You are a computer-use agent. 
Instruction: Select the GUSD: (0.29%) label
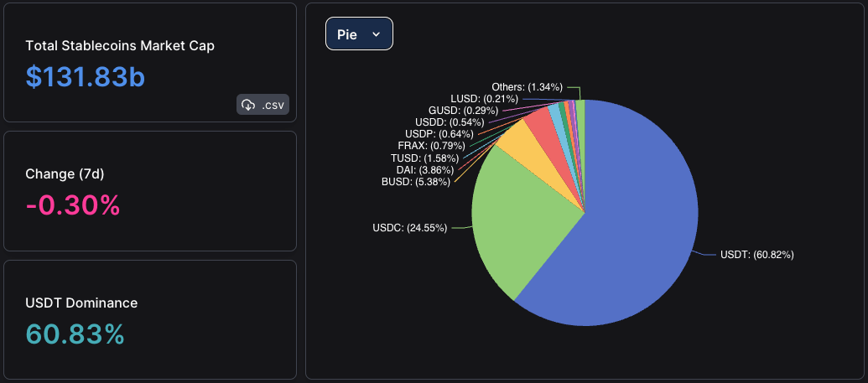(x=463, y=111)
